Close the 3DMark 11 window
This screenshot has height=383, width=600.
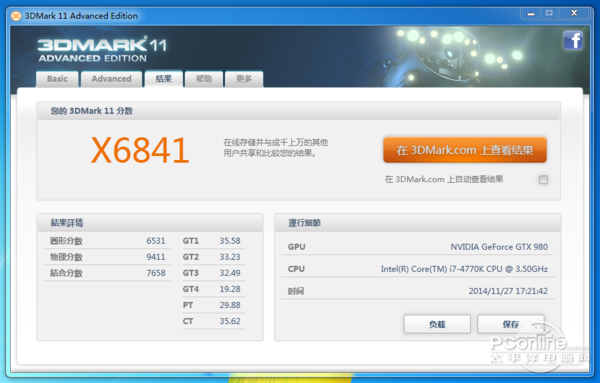coord(574,13)
